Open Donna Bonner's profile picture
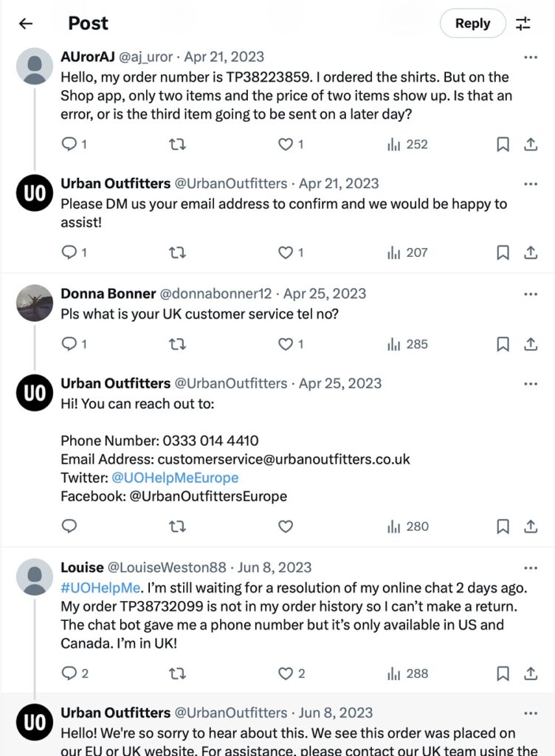Screen dimensions: 555x756 pos(35,303)
